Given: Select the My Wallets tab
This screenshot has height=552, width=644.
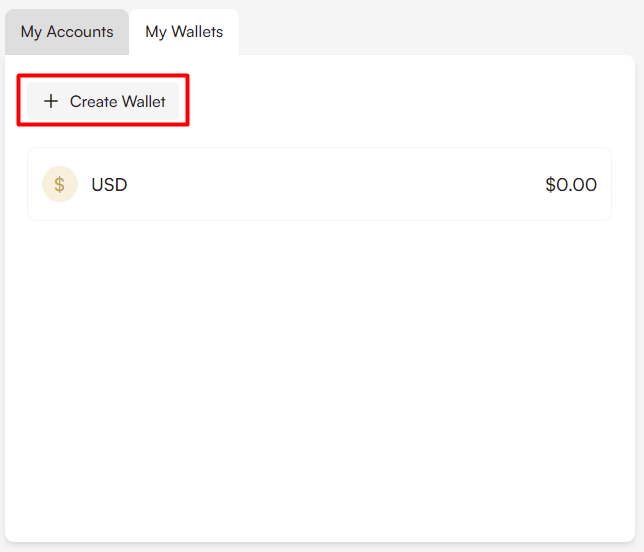Looking at the screenshot, I should pos(184,32).
